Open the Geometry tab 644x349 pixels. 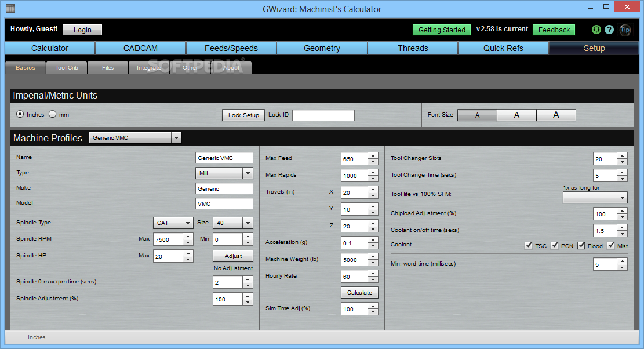click(322, 48)
